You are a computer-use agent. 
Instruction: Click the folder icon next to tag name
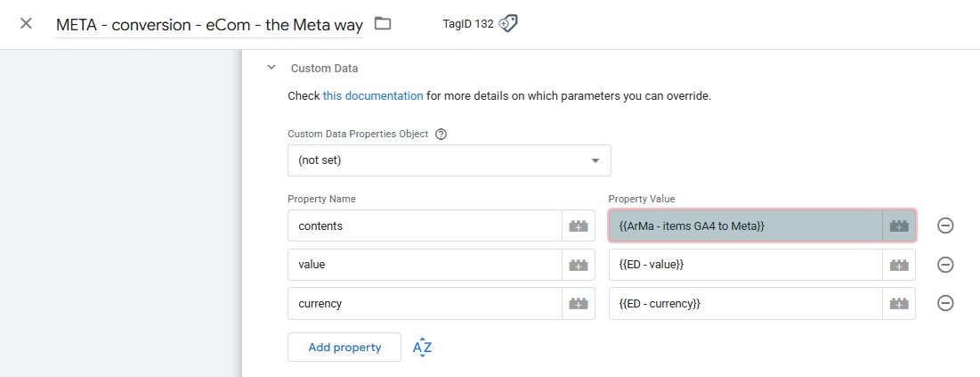click(383, 24)
